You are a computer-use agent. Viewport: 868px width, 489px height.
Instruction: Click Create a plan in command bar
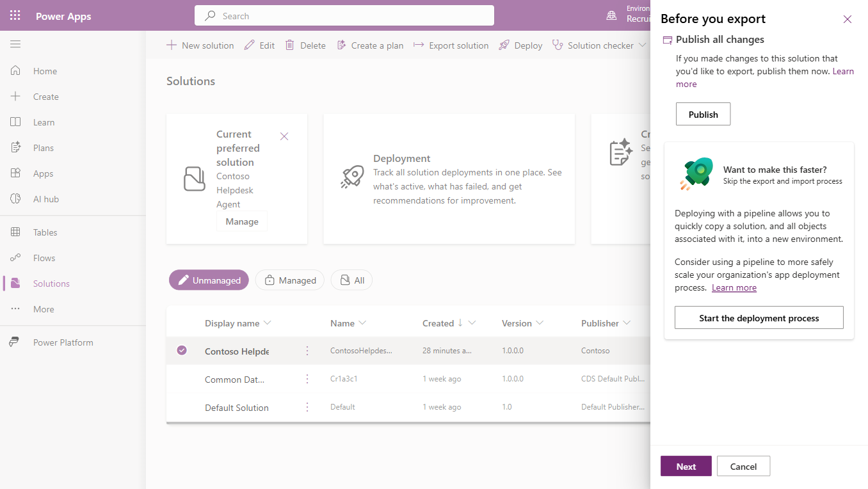click(370, 45)
